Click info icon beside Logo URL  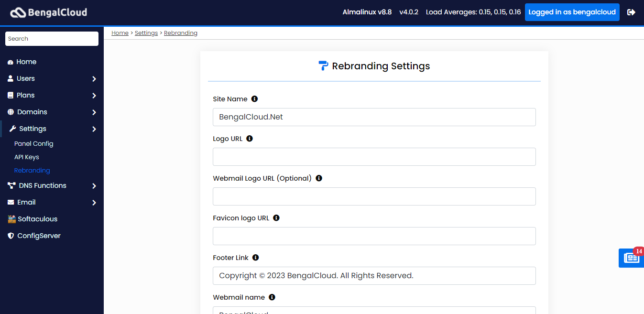249,139
